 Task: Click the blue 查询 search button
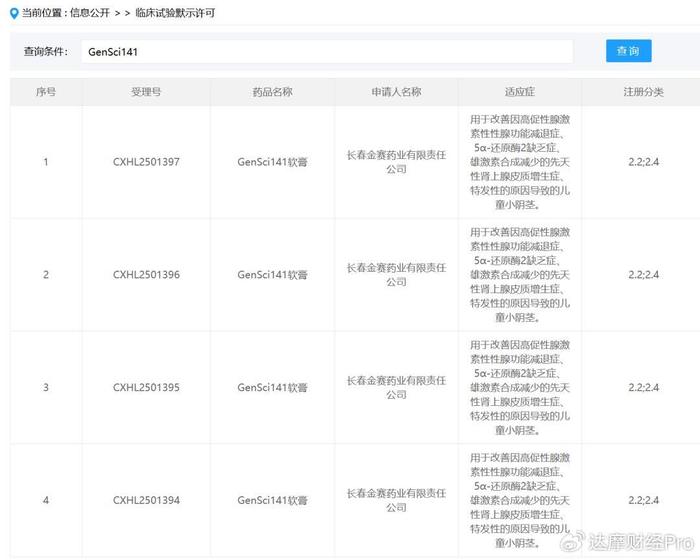628,51
